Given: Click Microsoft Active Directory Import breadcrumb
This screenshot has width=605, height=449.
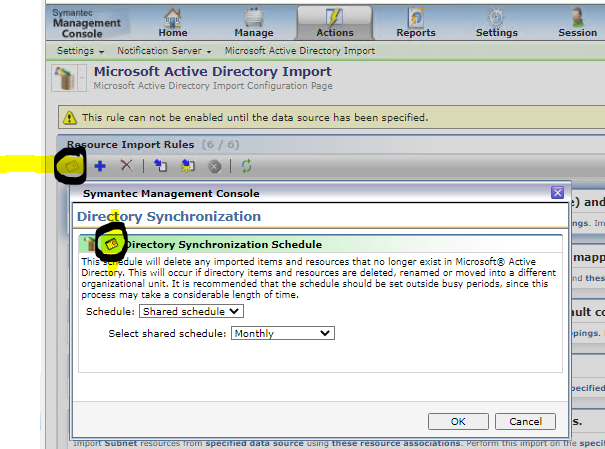Looking at the screenshot, I should tap(300, 51).
